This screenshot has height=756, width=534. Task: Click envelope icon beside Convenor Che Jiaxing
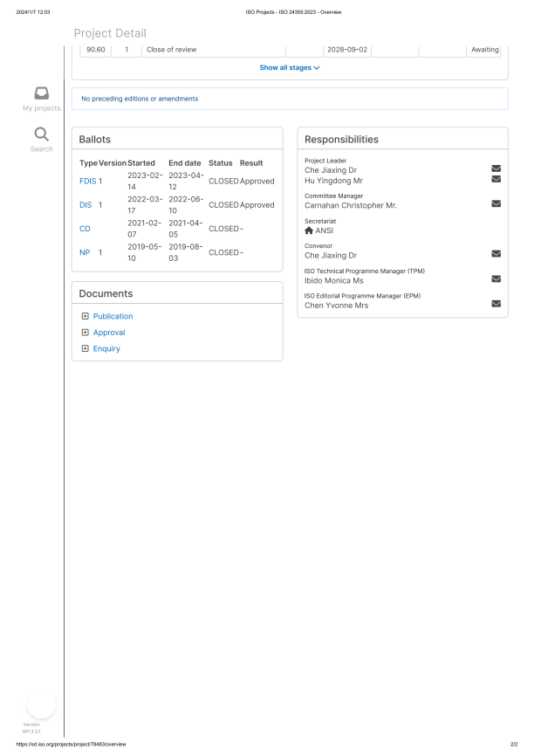pyautogui.click(x=496, y=254)
